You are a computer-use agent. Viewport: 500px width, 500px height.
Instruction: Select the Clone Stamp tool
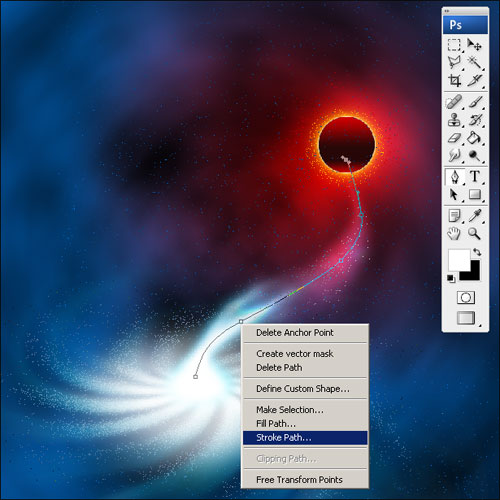(454, 120)
